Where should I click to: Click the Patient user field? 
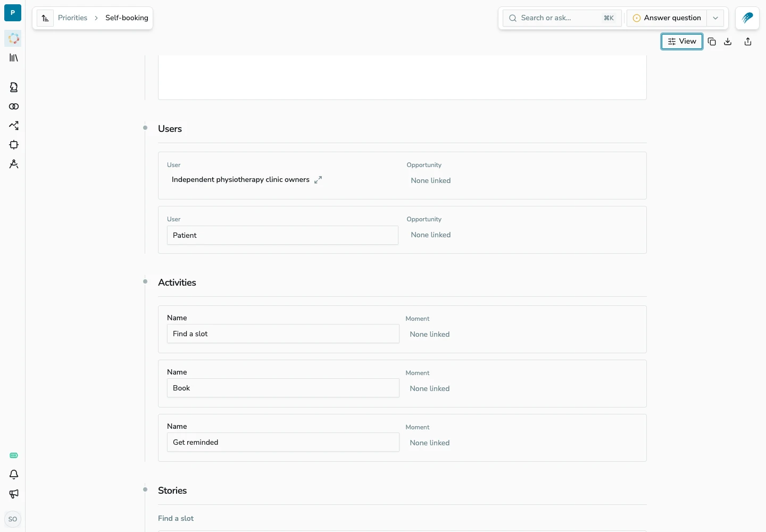click(x=282, y=235)
